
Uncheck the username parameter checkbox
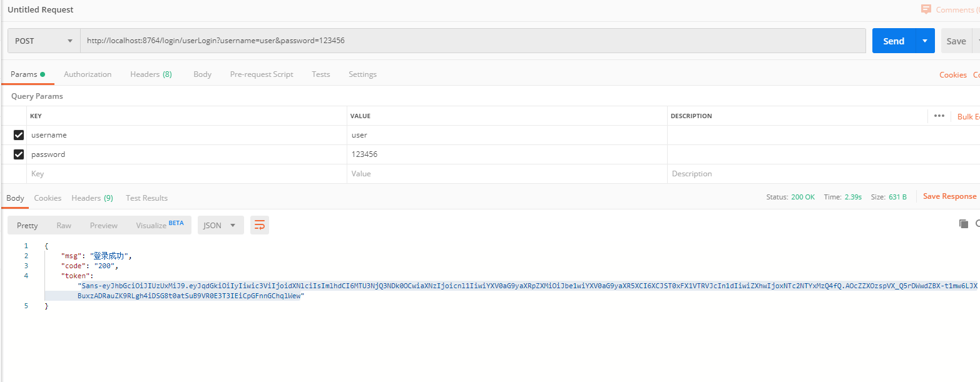click(19, 135)
